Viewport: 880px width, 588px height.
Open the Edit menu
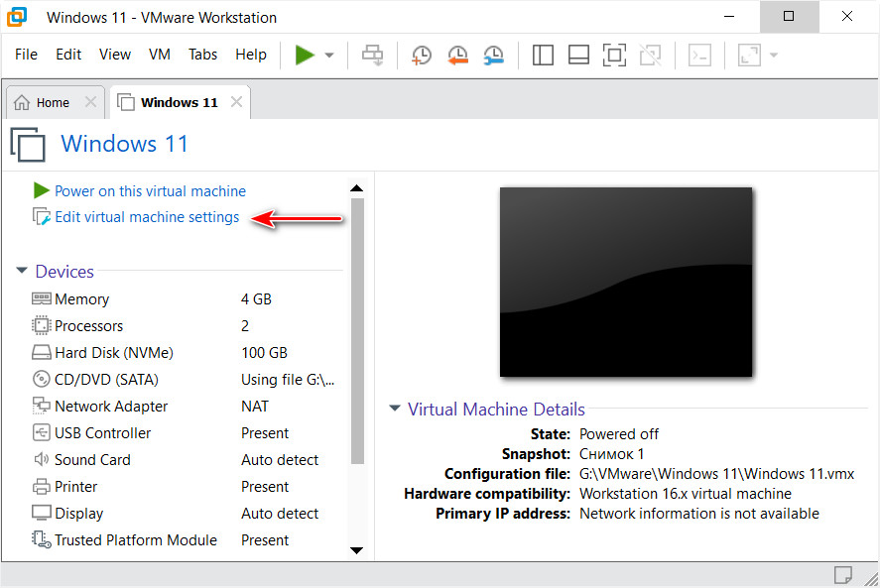coord(68,55)
